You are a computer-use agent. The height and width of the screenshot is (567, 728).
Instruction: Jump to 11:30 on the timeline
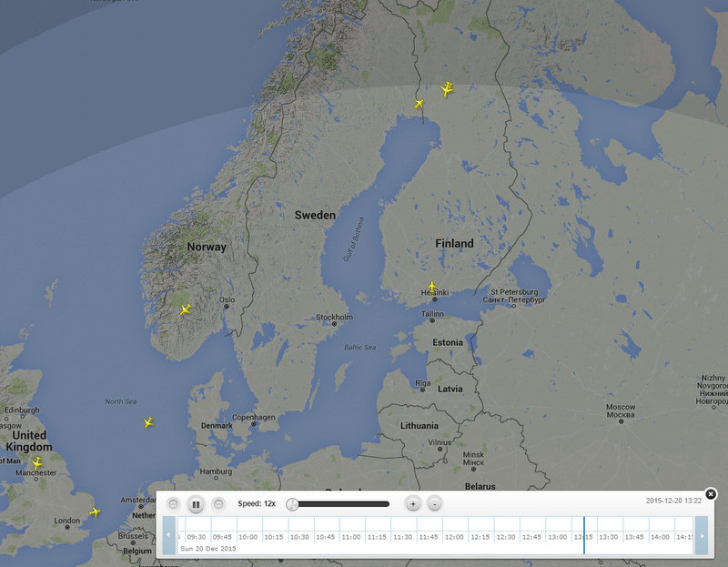[402, 537]
